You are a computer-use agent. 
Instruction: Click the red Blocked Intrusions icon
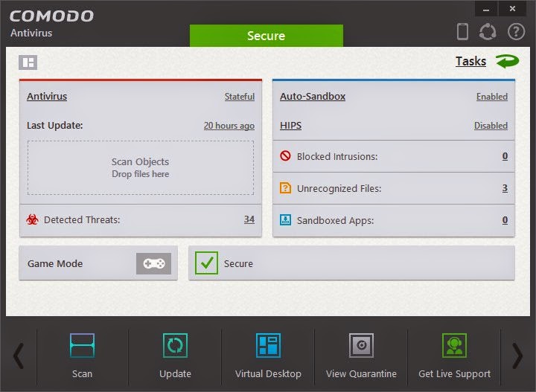click(x=285, y=156)
